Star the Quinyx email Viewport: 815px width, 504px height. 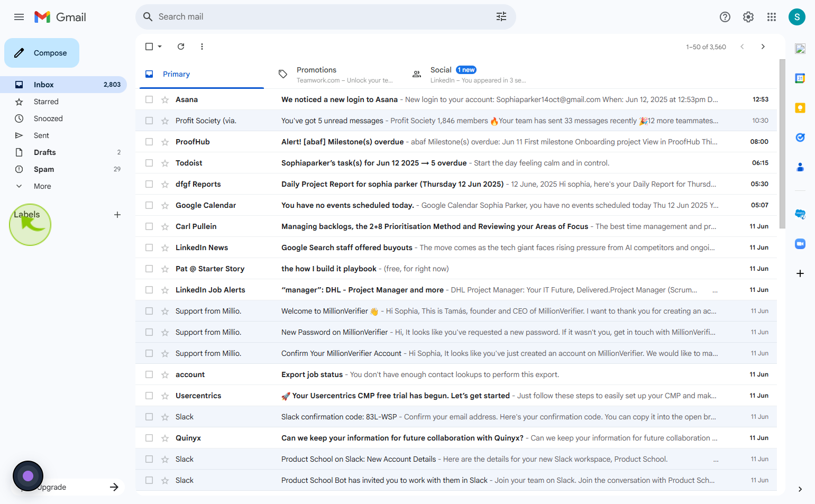(x=165, y=438)
